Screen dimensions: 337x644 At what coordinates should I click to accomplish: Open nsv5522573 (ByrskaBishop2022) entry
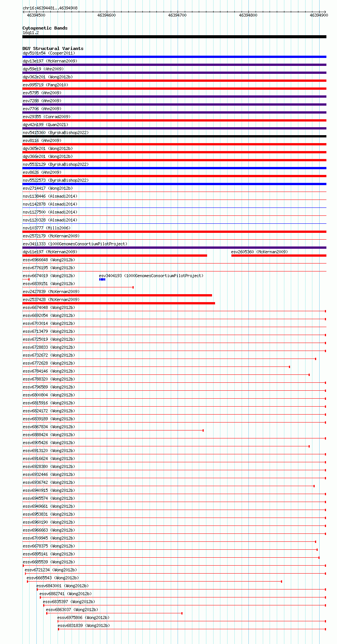(x=56, y=180)
